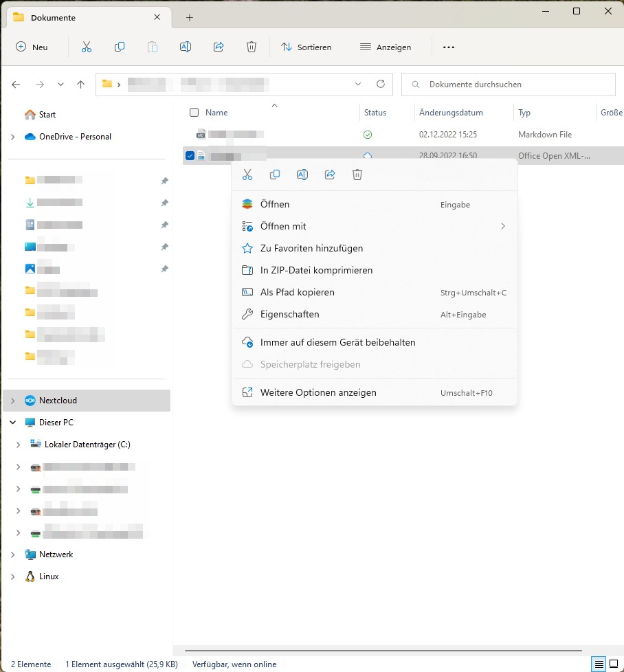Click the Rename icon in the toolbar
The width and height of the screenshot is (624, 672).
coord(186,47)
